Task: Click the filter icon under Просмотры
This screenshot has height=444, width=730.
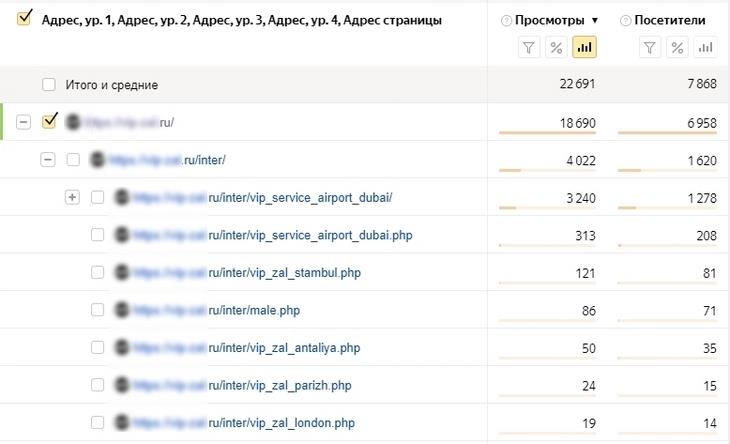Action: (x=530, y=47)
